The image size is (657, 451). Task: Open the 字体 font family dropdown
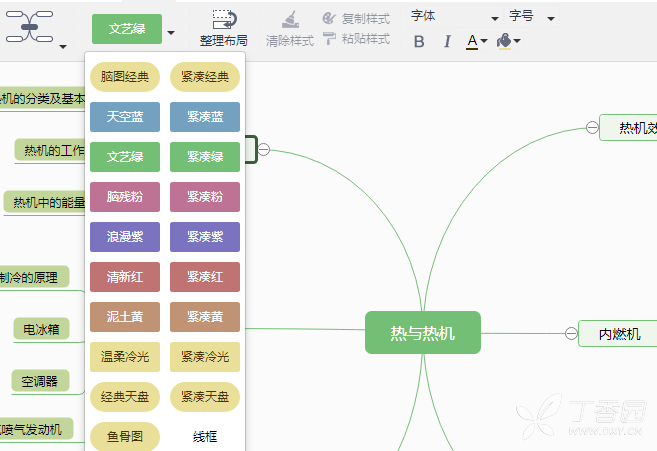tap(454, 17)
